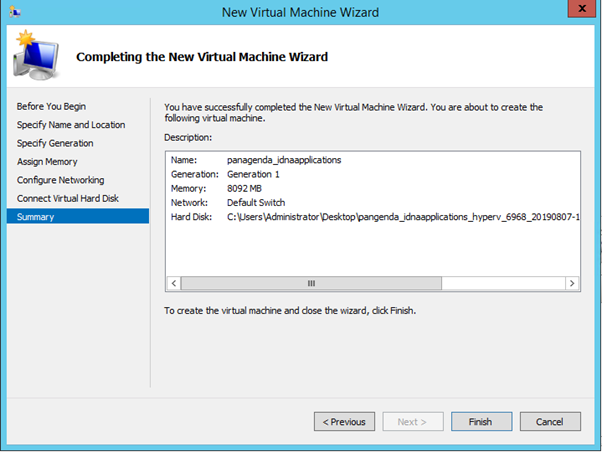Viewport: 602px width, 452px height.
Task: Switch to Connect Virtual Hard Disk step
Action: point(68,198)
